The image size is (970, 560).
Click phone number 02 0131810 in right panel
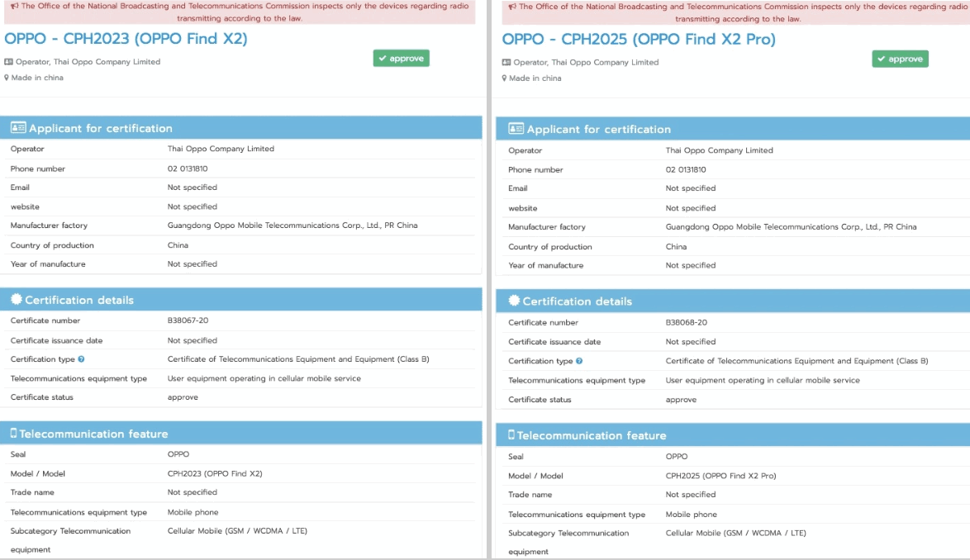(x=686, y=169)
